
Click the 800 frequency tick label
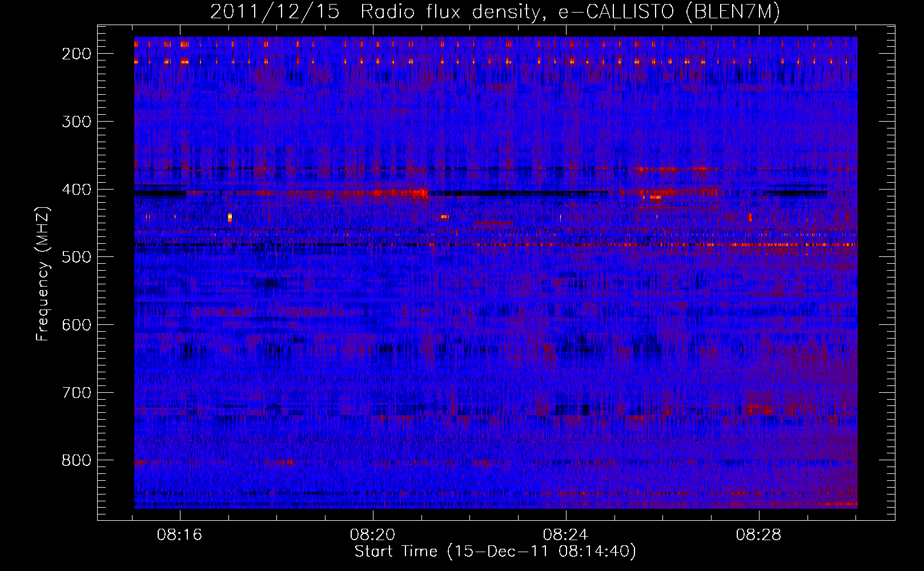(x=76, y=461)
